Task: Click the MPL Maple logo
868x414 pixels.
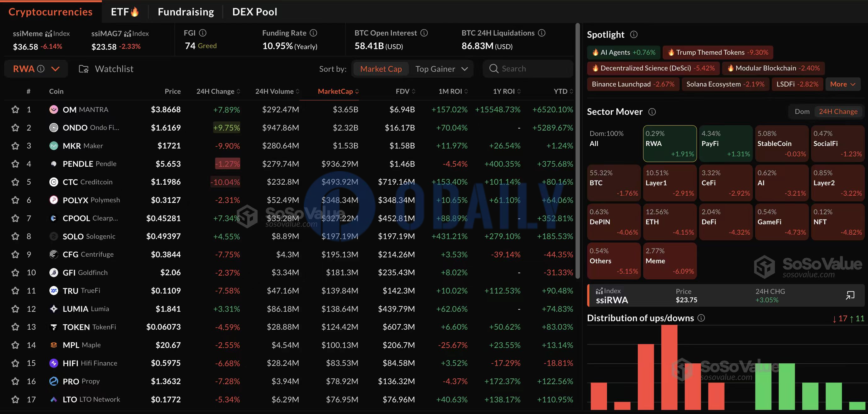Action: tap(53, 345)
